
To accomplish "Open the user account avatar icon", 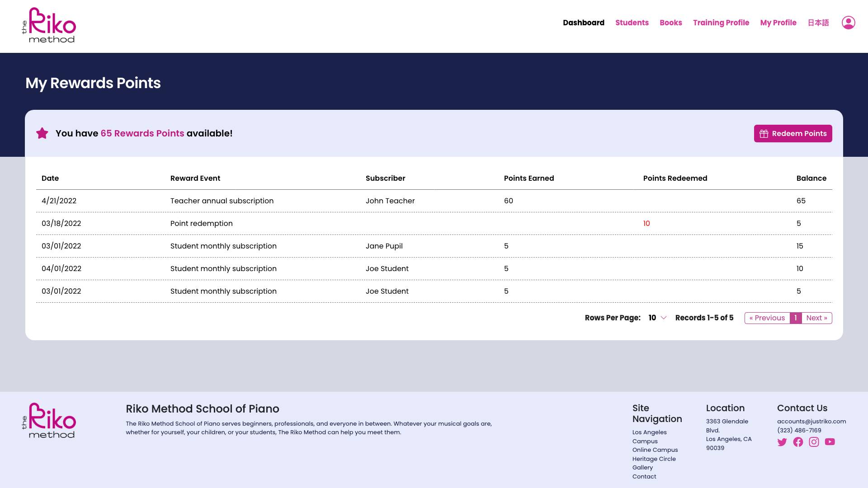I will pos(848,23).
